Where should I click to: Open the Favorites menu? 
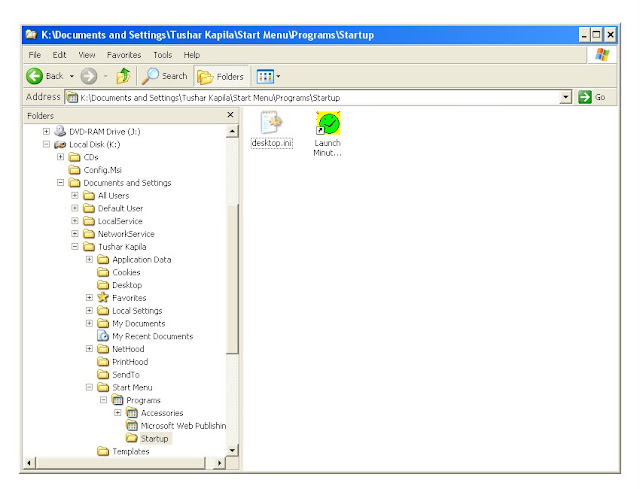[x=126, y=55]
